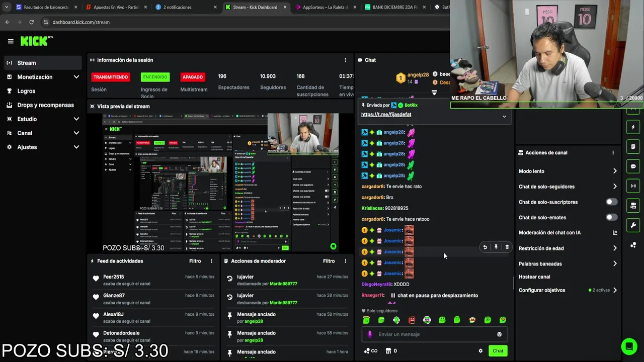Expand the pinned BotRix message dropdown arrow
This screenshot has height=362, width=644.
[504, 116]
